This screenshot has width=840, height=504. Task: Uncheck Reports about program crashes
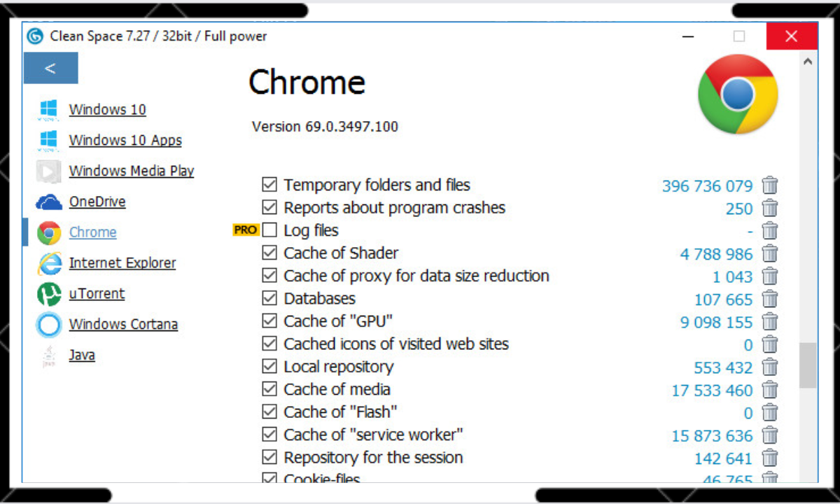tap(269, 208)
